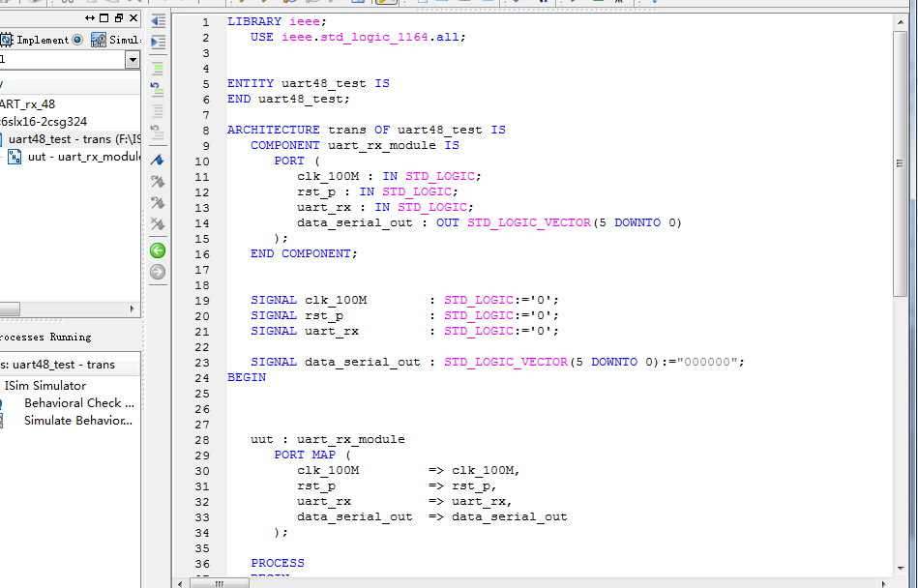Select the 6slx16-2csg324 device node
Viewport: 918px width, 588px height.
(x=44, y=122)
